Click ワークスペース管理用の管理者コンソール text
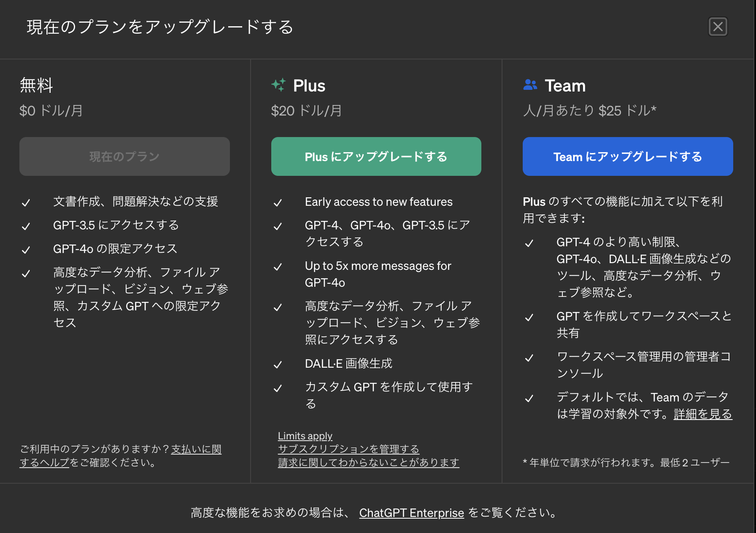 tap(644, 365)
